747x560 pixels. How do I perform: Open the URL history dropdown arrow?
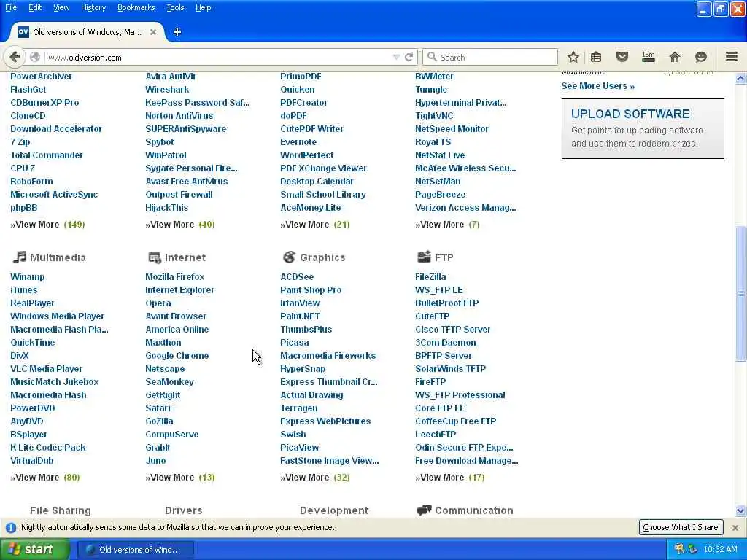click(x=396, y=57)
